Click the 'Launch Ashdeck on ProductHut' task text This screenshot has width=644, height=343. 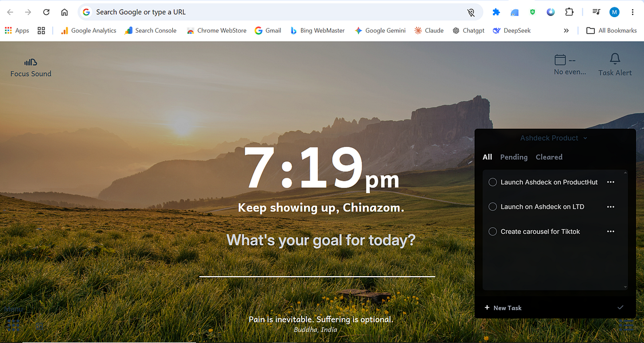(x=549, y=182)
